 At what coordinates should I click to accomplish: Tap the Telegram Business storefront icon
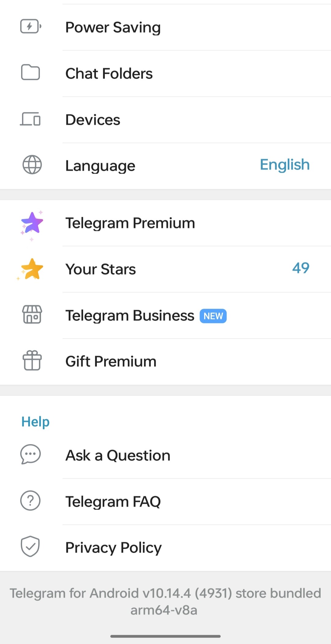coord(32,314)
